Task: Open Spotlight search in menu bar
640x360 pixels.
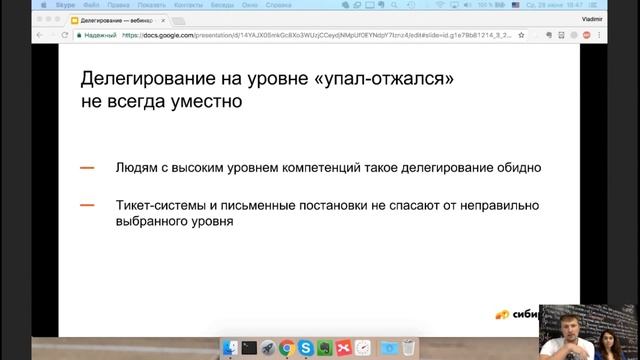Action: 394,5
